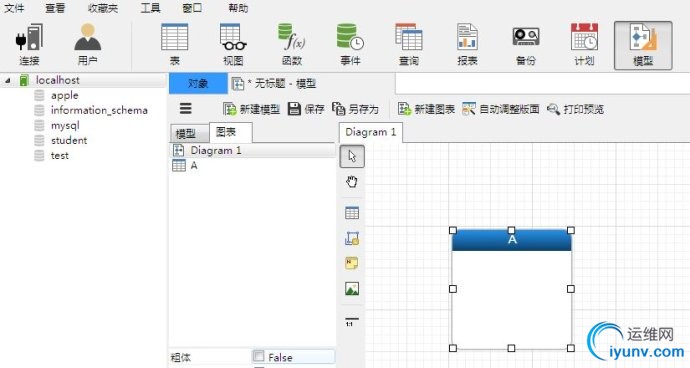Open the 查看 menu
Image resolution: width=690 pixels, height=368 pixels.
tap(55, 8)
